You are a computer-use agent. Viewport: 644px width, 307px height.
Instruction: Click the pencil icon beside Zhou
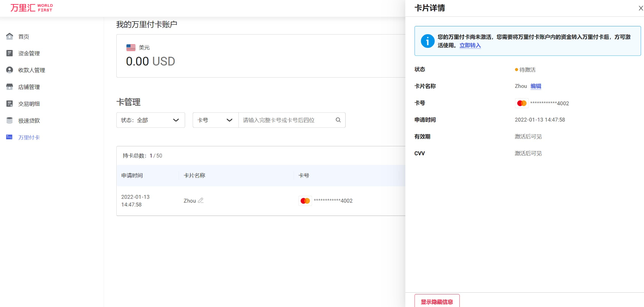pyautogui.click(x=201, y=200)
